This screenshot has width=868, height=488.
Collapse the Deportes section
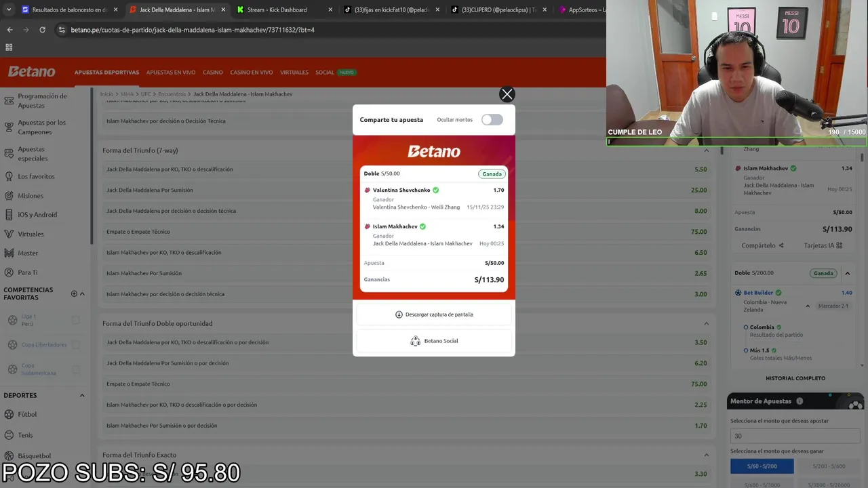pyautogui.click(x=83, y=395)
